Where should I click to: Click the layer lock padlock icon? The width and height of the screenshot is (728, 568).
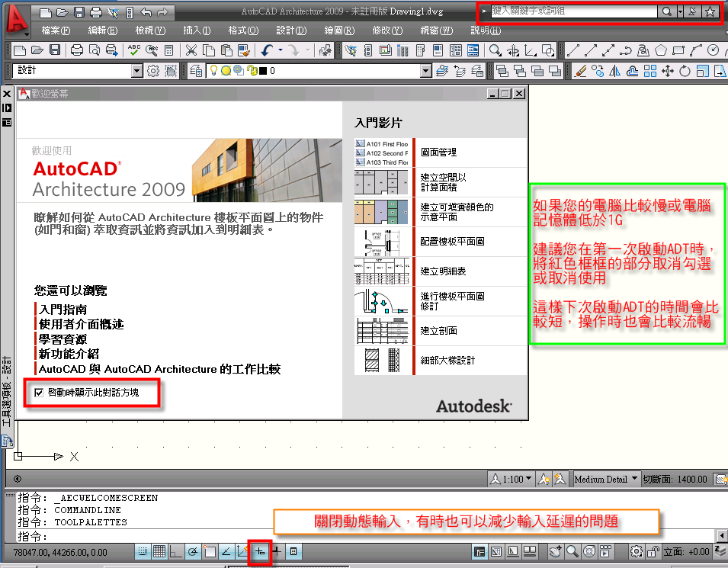coord(252,71)
